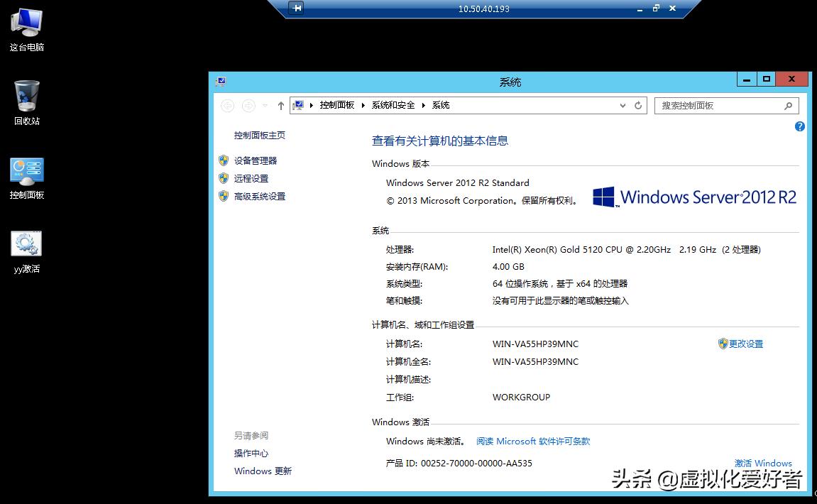Viewport: 817px width, 504px height.
Task: Open the address bar history dropdown
Action: (623, 105)
